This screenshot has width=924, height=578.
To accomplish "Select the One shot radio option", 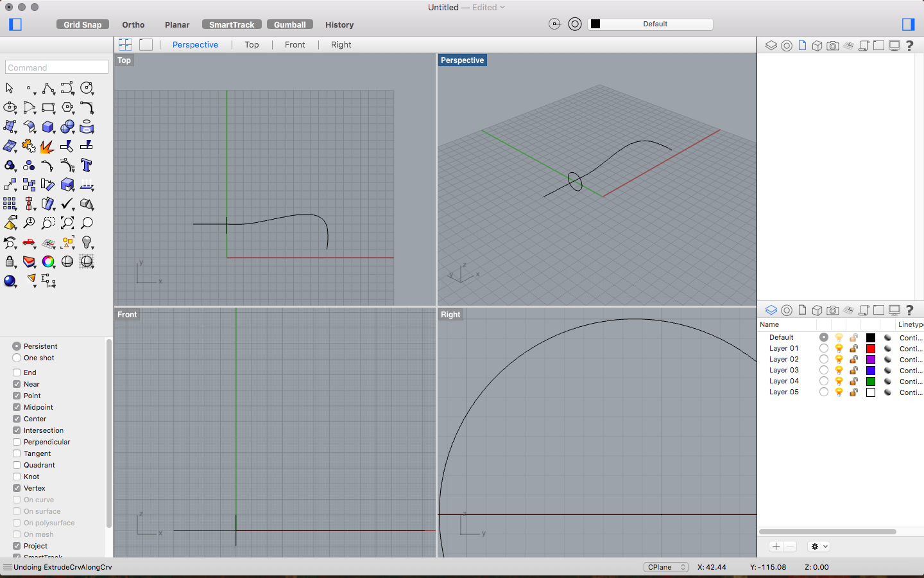I will (17, 358).
